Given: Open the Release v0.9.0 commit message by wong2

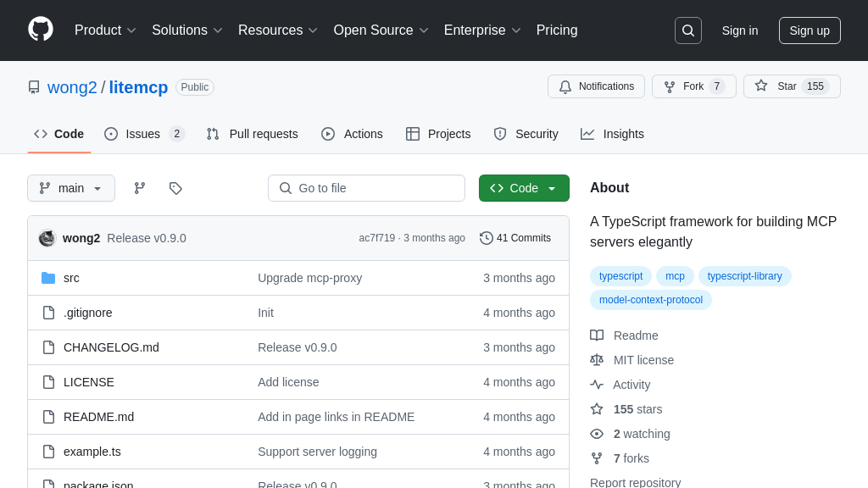Looking at the screenshot, I should [147, 238].
